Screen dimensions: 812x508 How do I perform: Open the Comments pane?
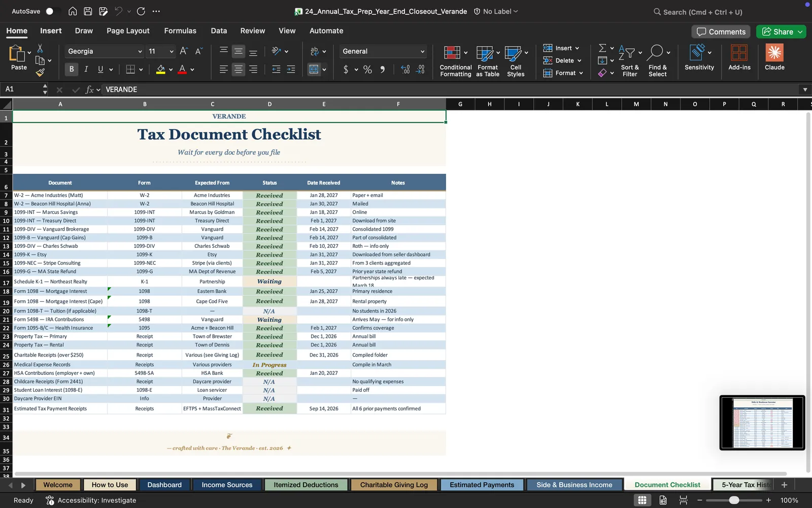721,31
